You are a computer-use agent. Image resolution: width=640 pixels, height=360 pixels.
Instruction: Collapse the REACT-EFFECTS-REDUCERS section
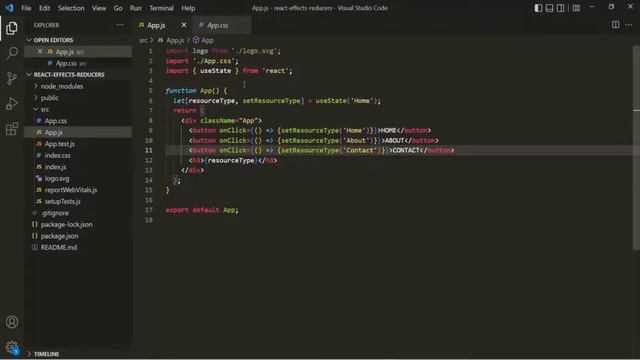click(69, 75)
